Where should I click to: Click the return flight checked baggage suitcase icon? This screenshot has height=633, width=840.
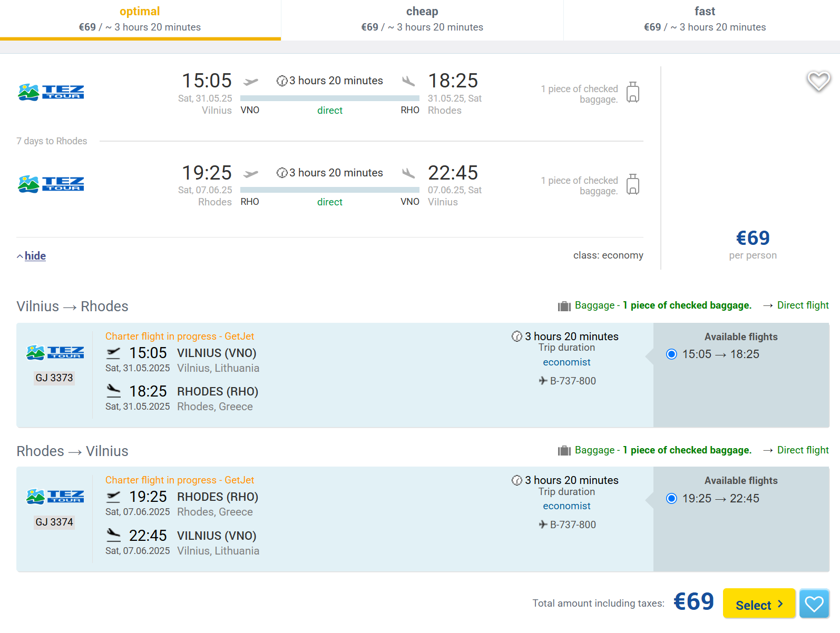coord(633,184)
